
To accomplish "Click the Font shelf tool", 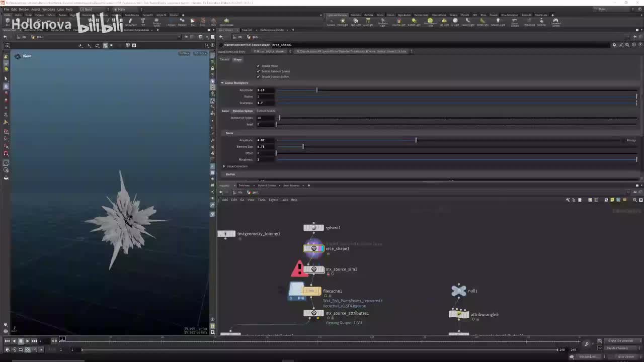I will (x=143, y=22).
